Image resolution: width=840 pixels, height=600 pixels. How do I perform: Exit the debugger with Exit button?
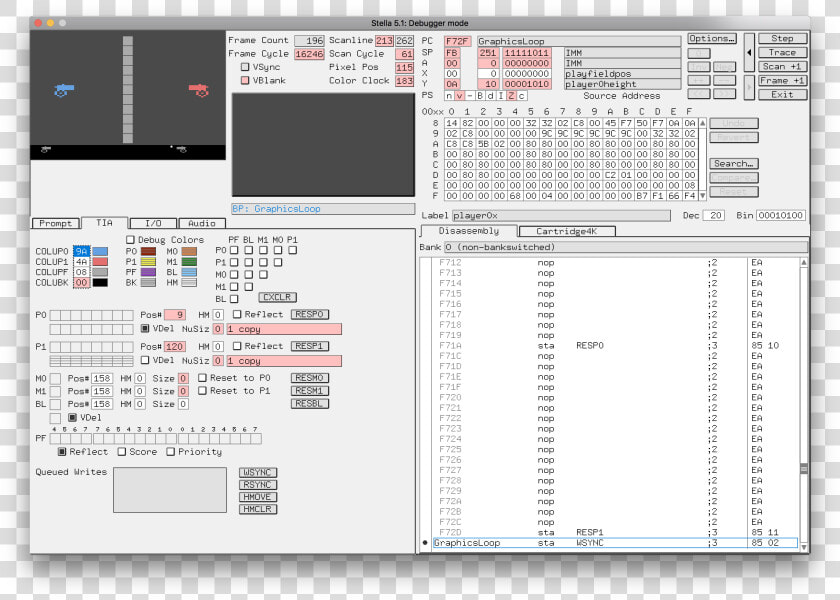coord(782,94)
